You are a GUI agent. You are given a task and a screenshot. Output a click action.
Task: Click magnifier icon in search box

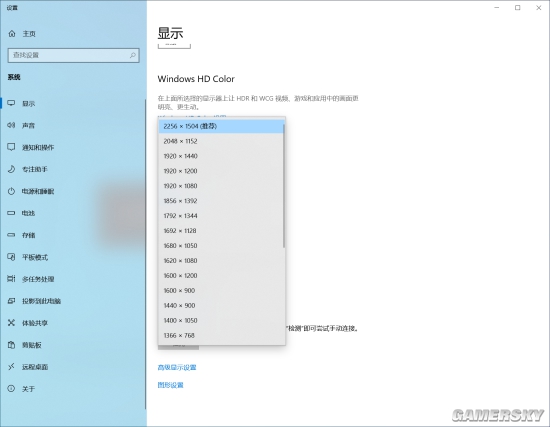click(133, 55)
